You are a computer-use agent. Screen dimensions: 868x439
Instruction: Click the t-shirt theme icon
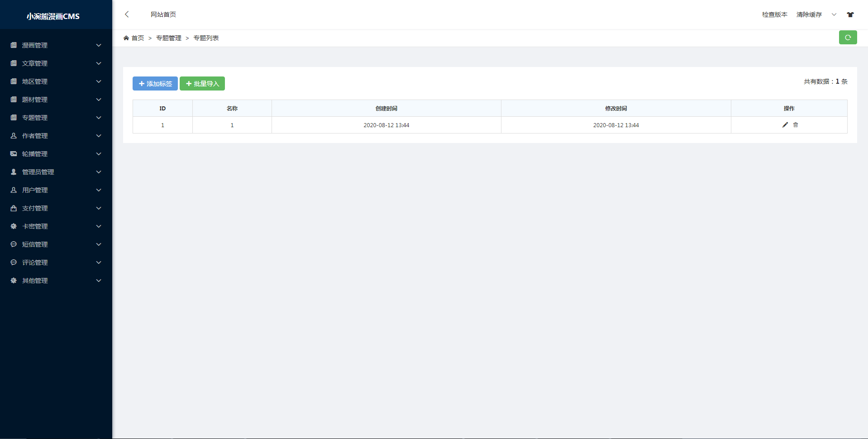pyautogui.click(x=850, y=14)
